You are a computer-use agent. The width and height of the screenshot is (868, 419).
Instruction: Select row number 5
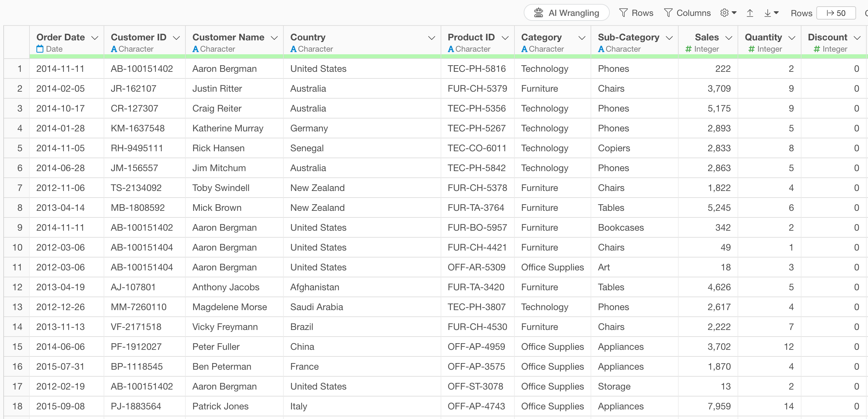20,148
